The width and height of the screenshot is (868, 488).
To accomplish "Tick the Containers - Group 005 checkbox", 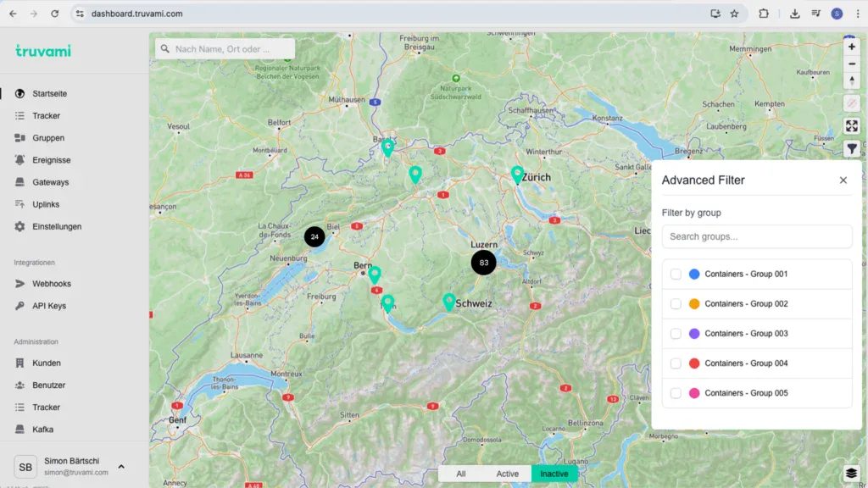I will [x=676, y=393].
